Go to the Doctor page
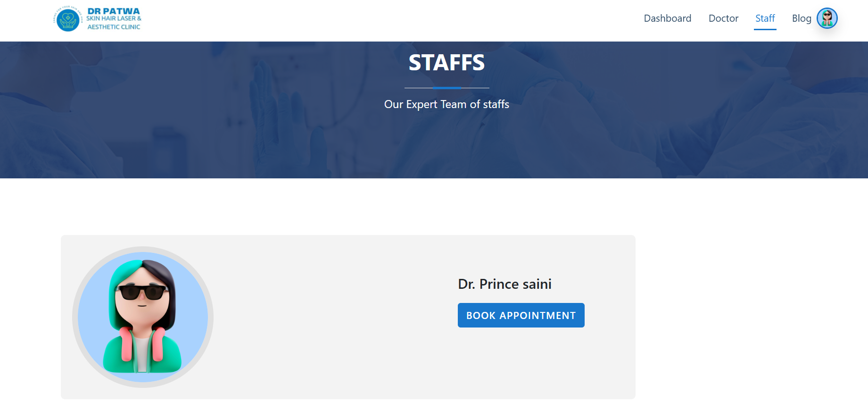This screenshot has width=868, height=403. tap(723, 18)
